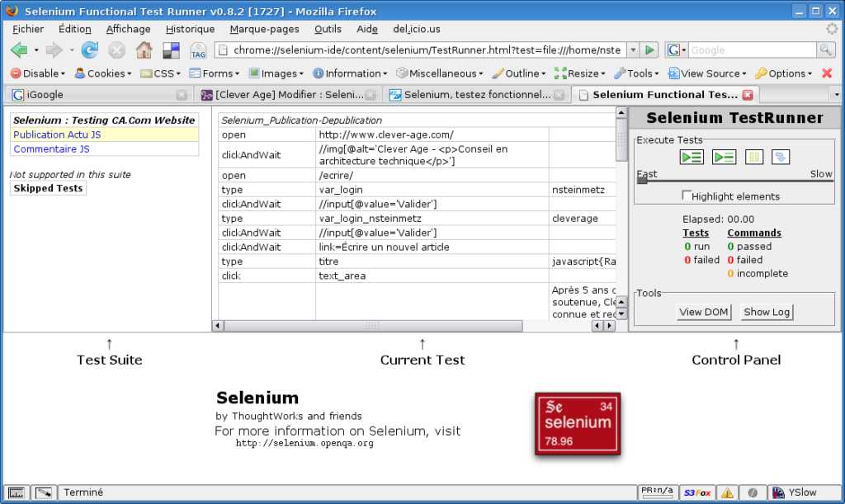Switch to Selenium, testez fonctionnel tab
This screenshot has height=504, width=845.
477,95
